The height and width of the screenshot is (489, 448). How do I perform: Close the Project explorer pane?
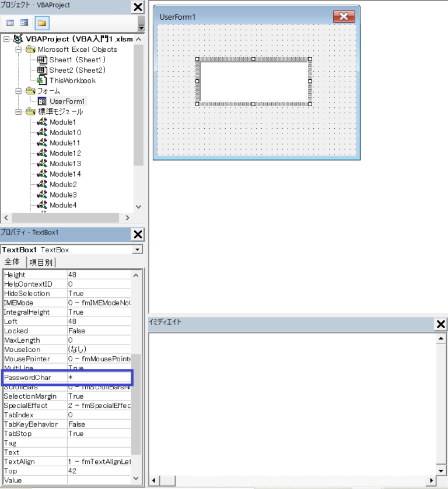(138, 7)
